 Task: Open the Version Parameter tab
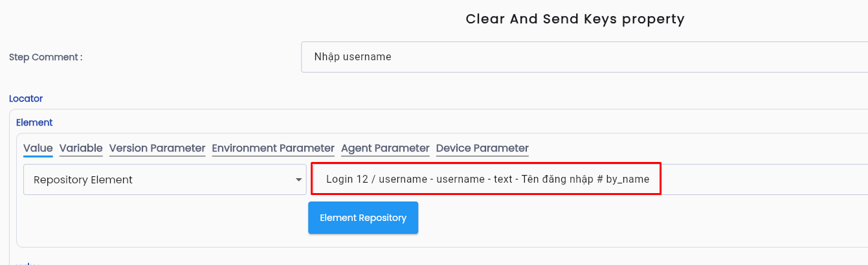157,148
